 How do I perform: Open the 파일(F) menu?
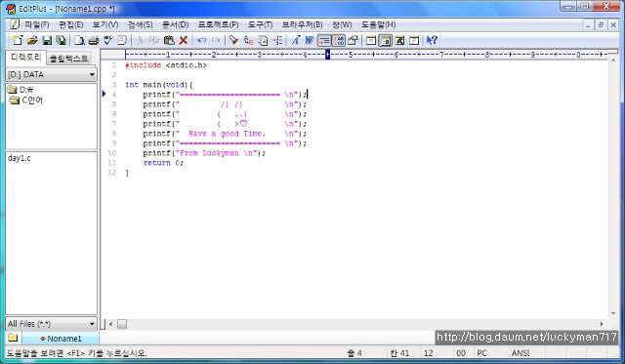click(x=37, y=24)
